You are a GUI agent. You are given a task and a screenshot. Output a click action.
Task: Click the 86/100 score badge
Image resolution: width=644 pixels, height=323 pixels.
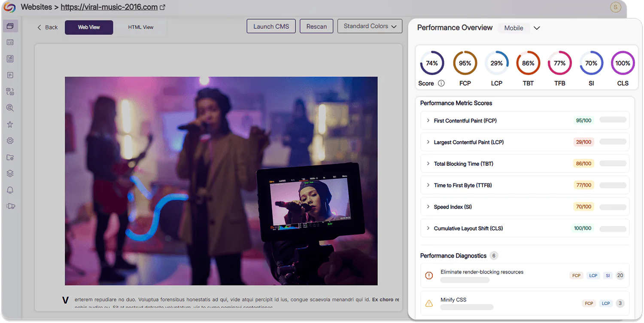pos(583,164)
